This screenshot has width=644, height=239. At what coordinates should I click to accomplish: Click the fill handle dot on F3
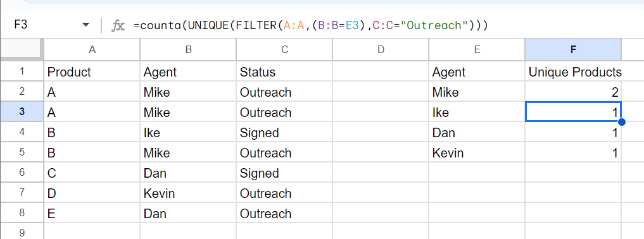point(621,122)
